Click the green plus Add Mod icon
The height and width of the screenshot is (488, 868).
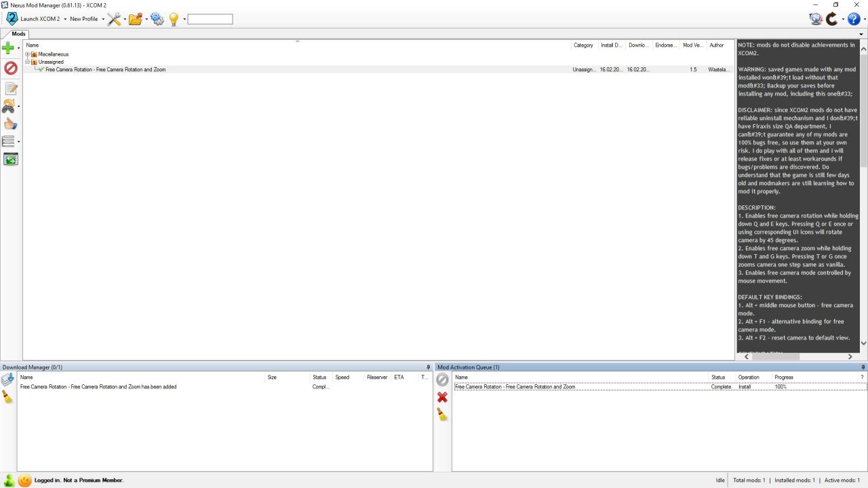(8, 47)
